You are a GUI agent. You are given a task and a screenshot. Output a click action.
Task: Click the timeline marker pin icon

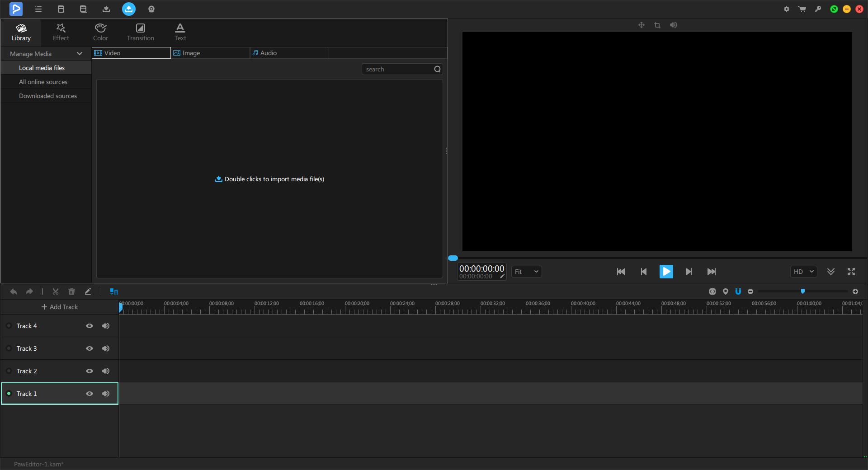(x=726, y=291)
